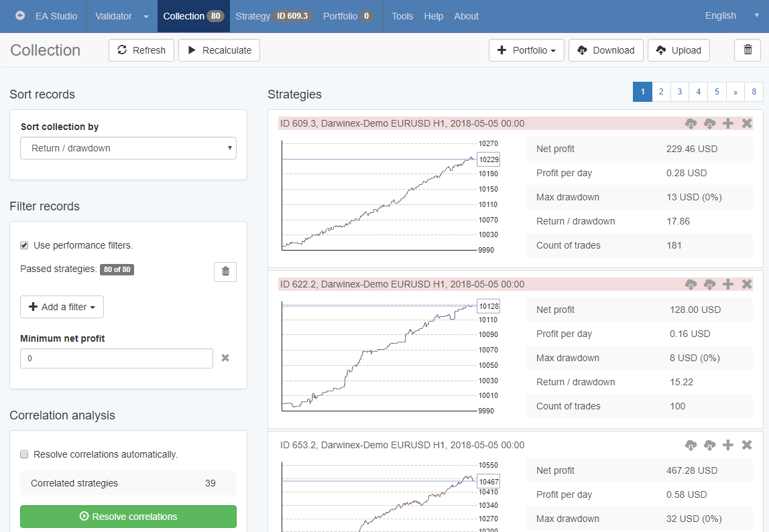Click the 80 of 80 passed strategies badge
The image size is (769, 532).
pos(117,269)
